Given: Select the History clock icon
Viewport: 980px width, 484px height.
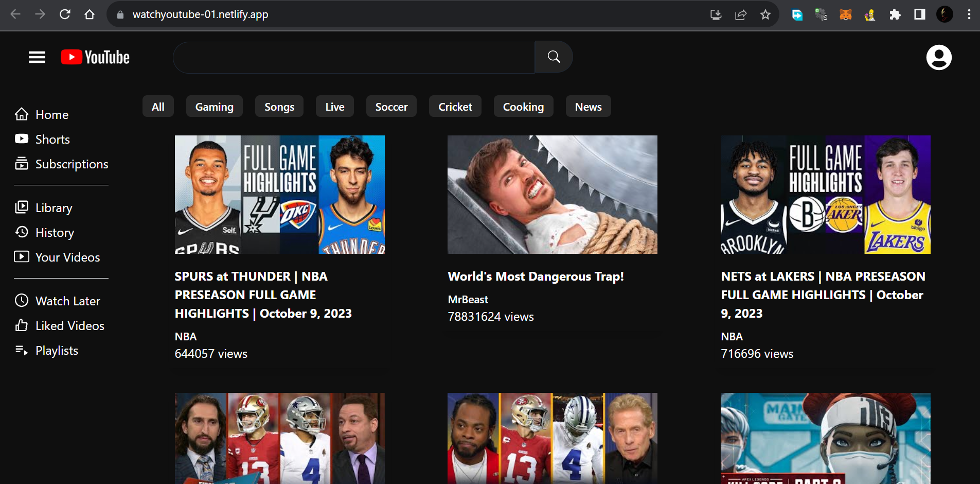Looking at the screenshot, I should [22, 232].
